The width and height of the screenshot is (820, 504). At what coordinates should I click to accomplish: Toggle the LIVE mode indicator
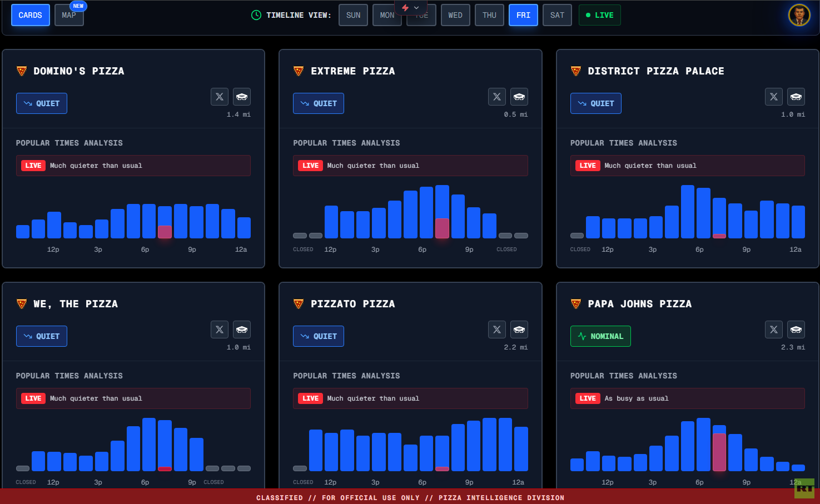[x=599, y=15]
